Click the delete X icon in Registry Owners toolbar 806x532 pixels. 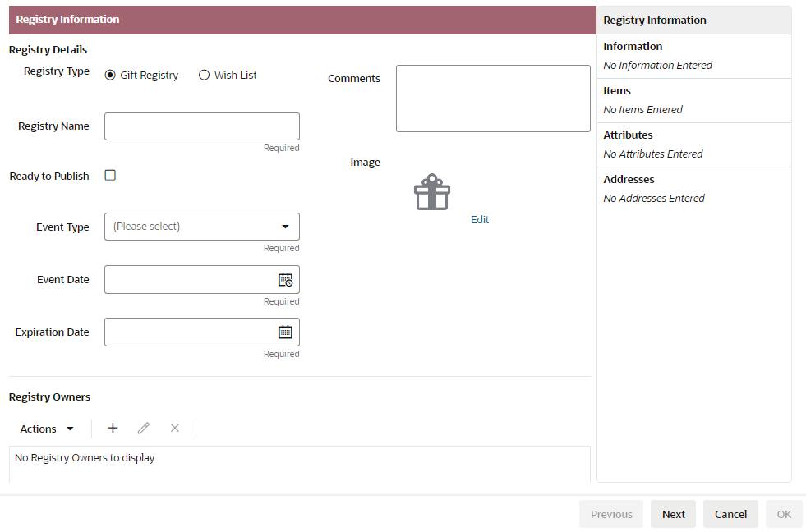coord(174,428)
